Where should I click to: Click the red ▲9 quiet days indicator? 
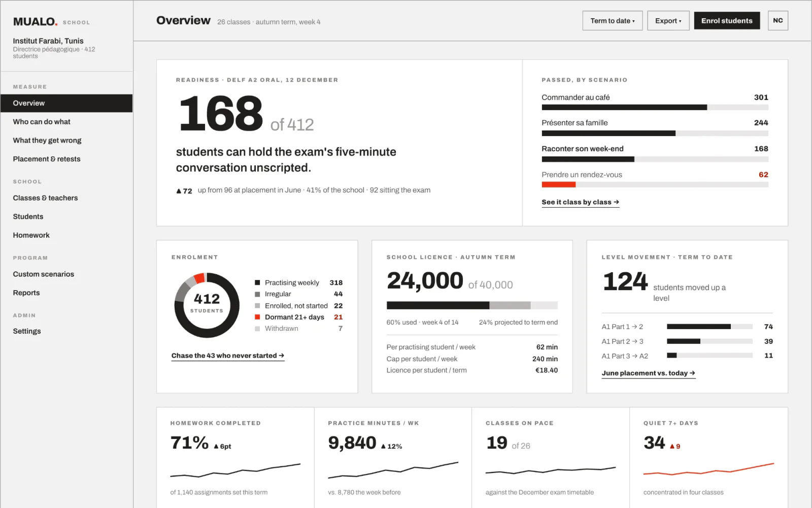click(675, 447)
